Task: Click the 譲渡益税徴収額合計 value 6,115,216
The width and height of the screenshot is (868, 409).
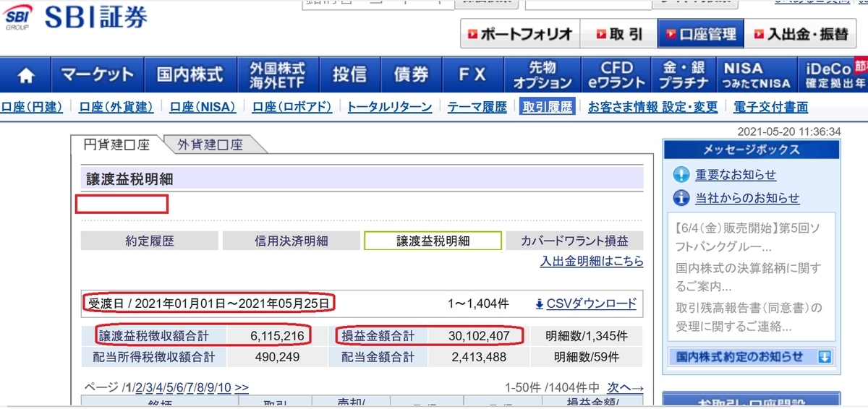Action: [278, 335]
